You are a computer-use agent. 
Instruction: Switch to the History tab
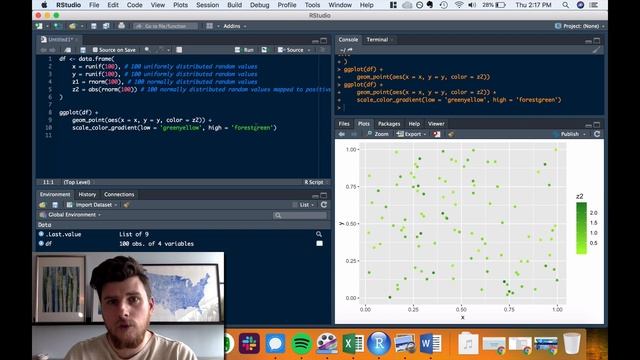87,194
